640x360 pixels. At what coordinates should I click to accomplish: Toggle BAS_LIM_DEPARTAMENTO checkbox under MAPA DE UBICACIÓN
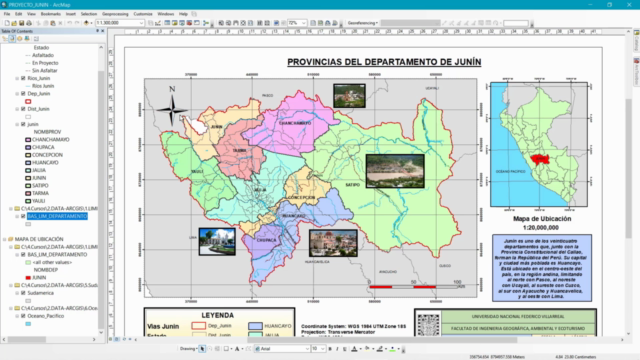(x=23, y=254)
